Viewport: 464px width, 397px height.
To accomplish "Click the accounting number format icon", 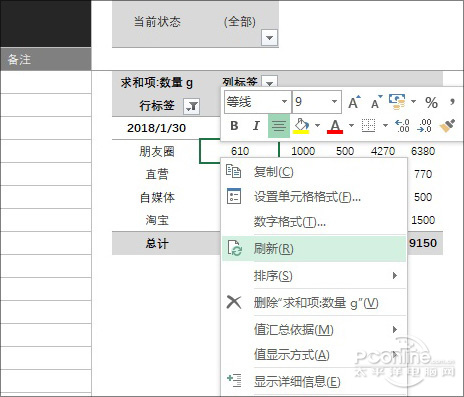I will 397,102.
